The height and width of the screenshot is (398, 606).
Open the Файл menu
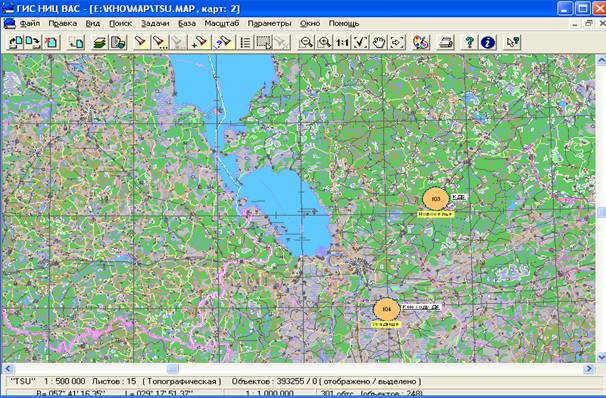30,24
